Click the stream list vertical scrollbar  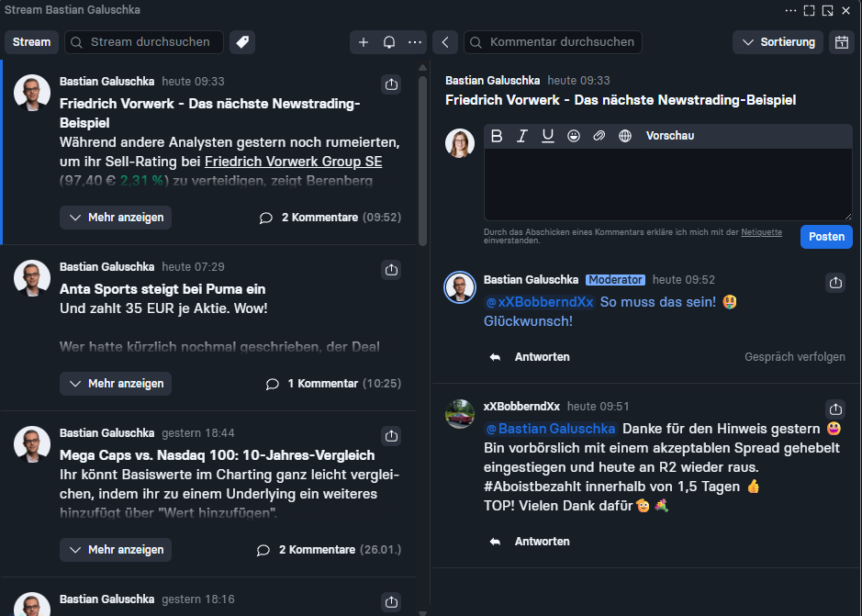coord(422,156)
